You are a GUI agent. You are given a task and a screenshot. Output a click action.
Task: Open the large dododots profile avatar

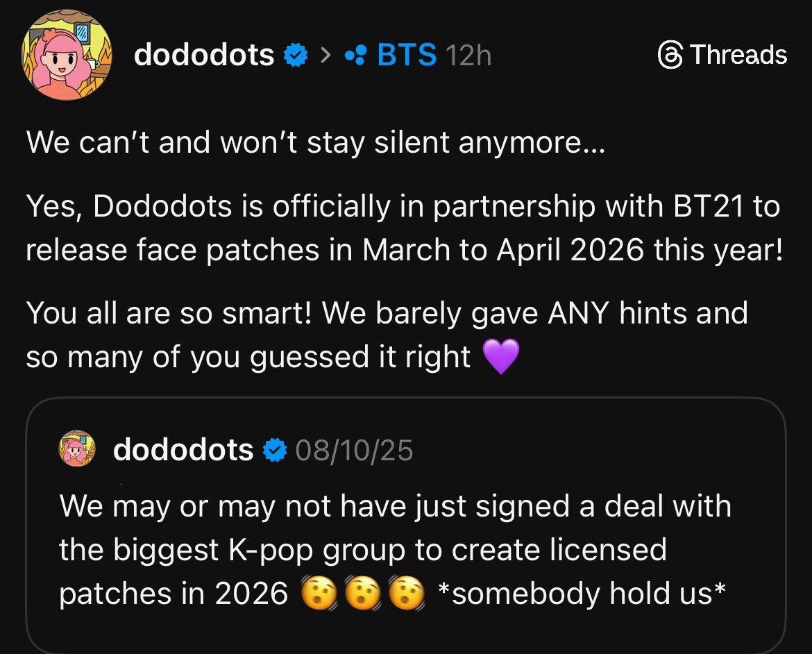click(x=67, y=56)
